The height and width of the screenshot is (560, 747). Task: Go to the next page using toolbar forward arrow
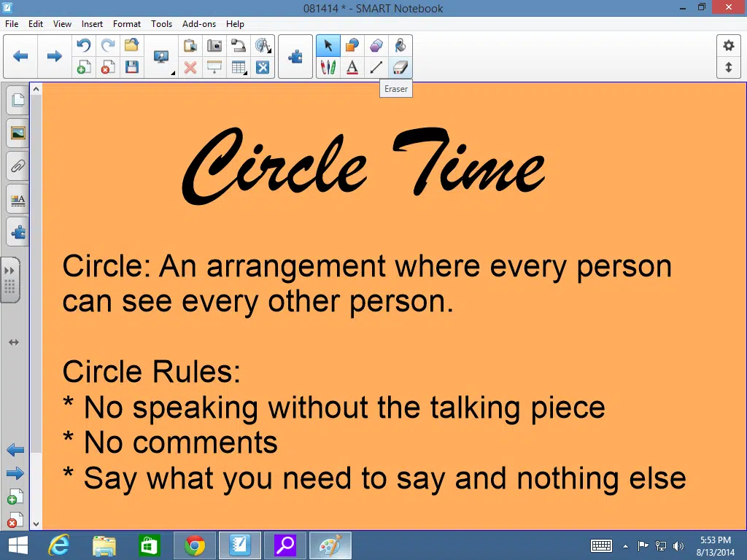click(x=54, y=56)
